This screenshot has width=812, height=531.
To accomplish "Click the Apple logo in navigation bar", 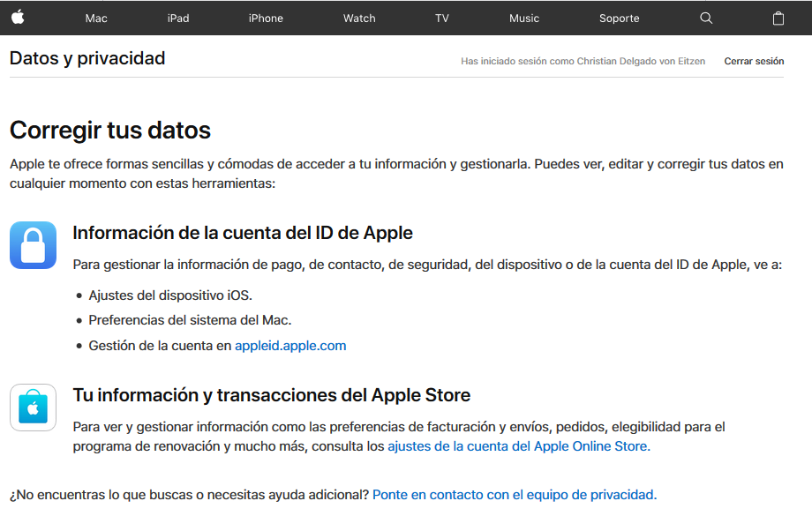I will tap(19, 18).
